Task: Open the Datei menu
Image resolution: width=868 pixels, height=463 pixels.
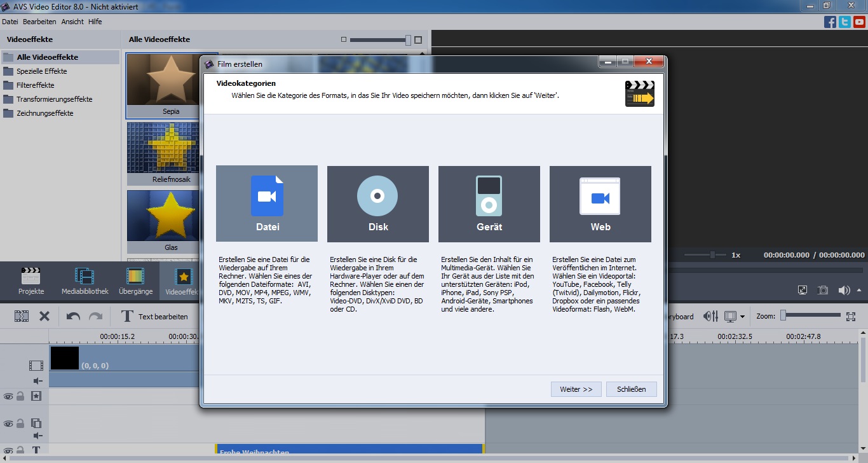Action: (10, 22)
